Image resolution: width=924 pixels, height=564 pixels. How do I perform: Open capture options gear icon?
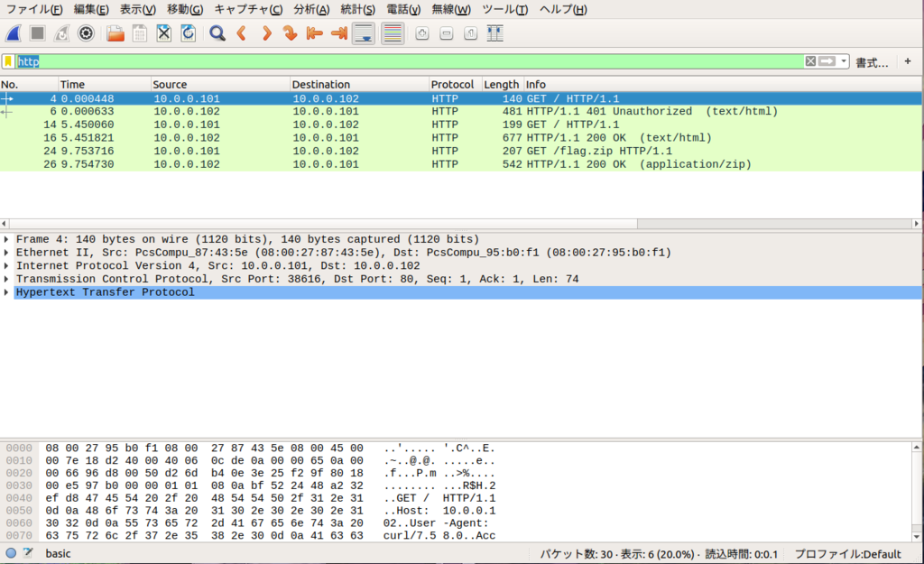[x=86, y=33]
